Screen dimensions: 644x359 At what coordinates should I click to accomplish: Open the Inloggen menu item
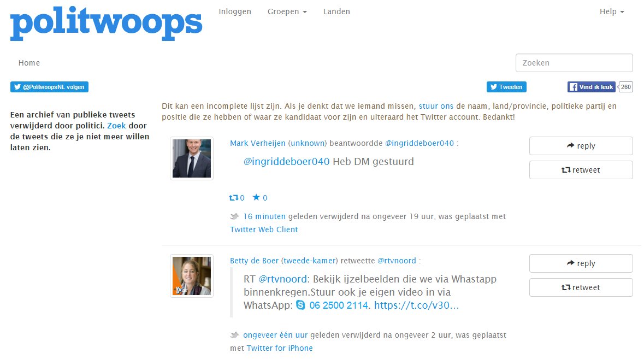click(x=235, y=11)
